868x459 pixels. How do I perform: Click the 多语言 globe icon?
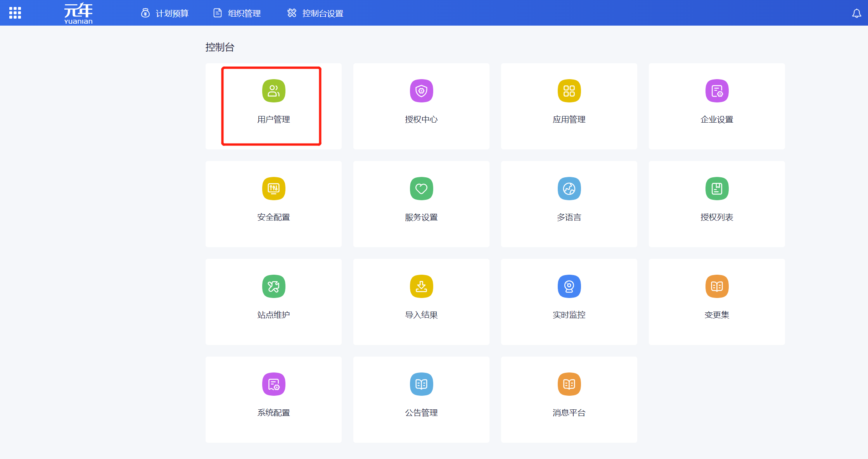tap(569, 189)
